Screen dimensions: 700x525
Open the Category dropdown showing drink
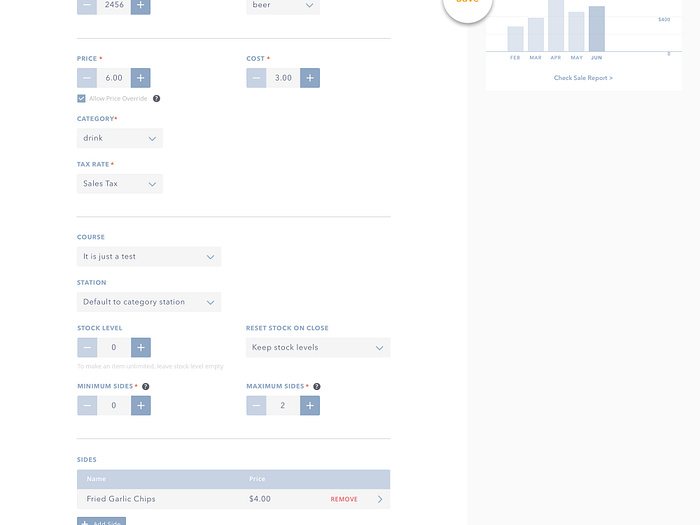(120, 138)
